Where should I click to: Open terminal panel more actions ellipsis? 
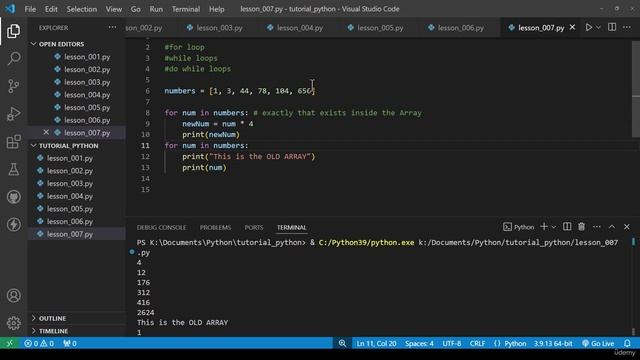point(597,227)
